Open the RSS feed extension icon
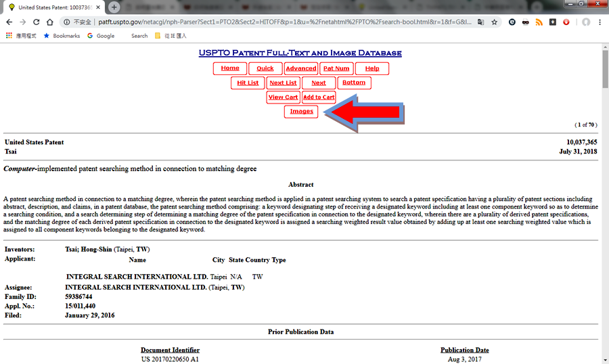The width and height of the screenshot is (609, 364). pyautogui.click(x=539, y=22)
